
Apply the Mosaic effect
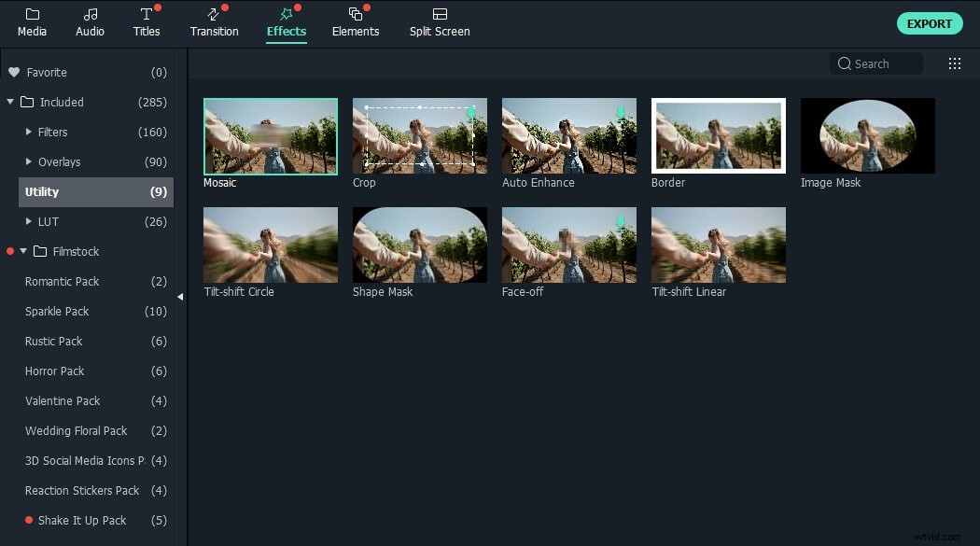point(270,135)
